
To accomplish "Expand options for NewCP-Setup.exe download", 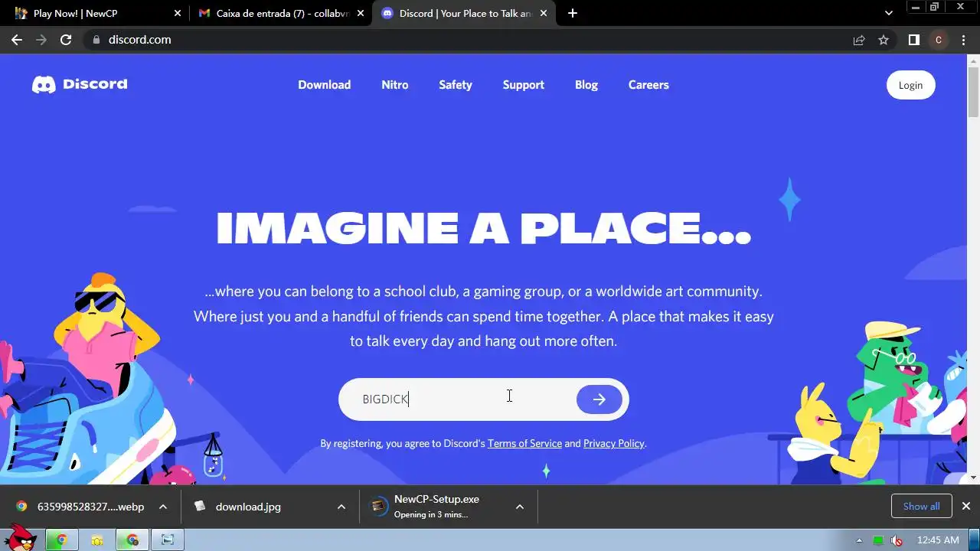I will pos(520,507).
